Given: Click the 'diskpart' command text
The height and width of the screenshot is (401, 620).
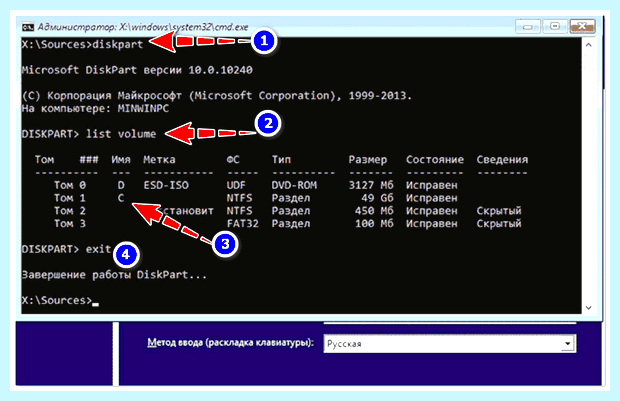Looking at the screenshot, I should click(117, 44).
